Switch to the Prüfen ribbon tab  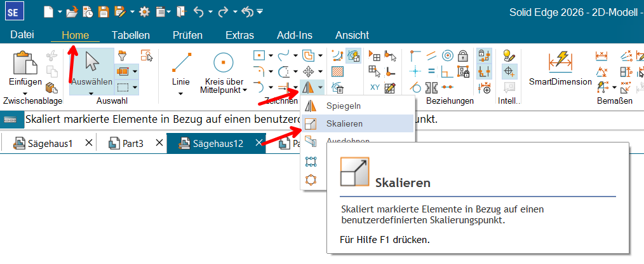tap(187, 36)
